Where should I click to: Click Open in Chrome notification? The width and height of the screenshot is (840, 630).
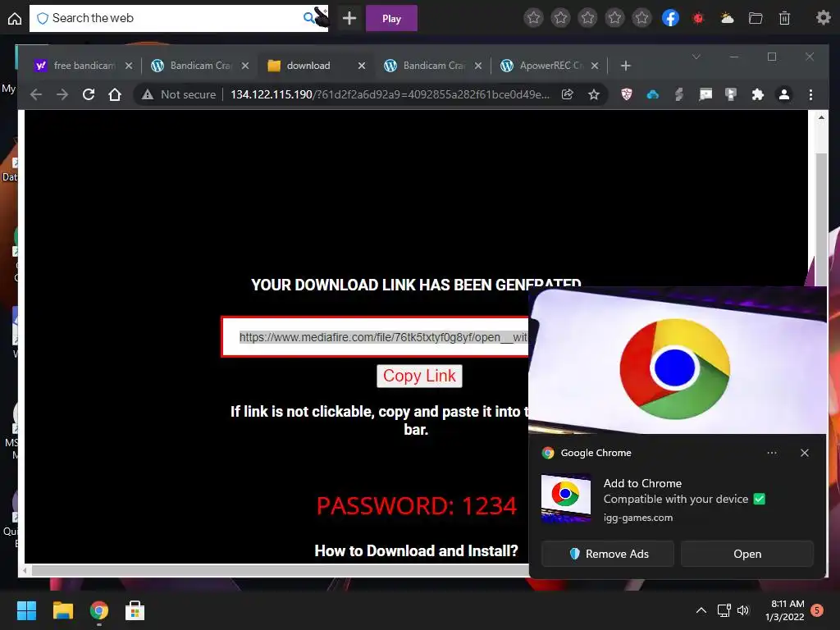click(747, 554)
